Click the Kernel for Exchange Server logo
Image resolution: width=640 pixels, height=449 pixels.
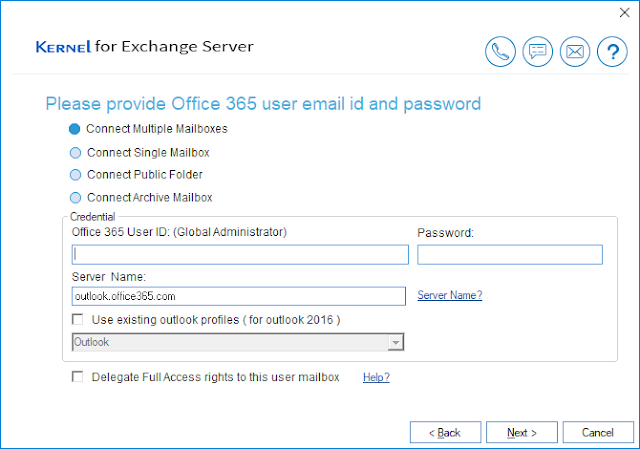click(x=144, y=47)
